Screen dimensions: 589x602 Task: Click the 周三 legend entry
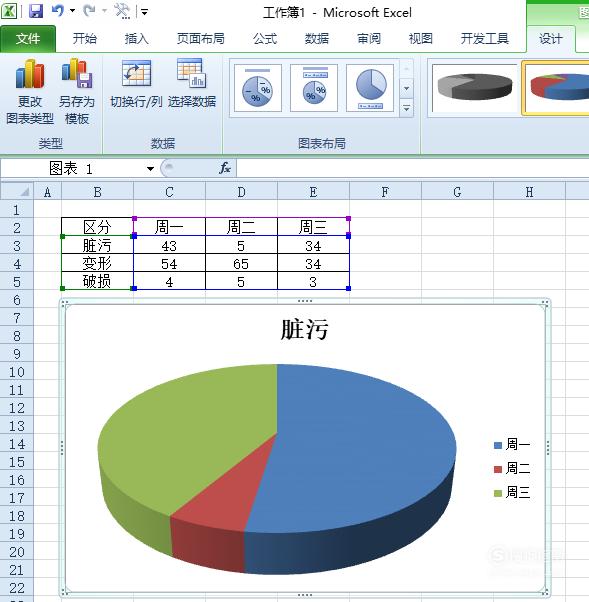(512, 493)
